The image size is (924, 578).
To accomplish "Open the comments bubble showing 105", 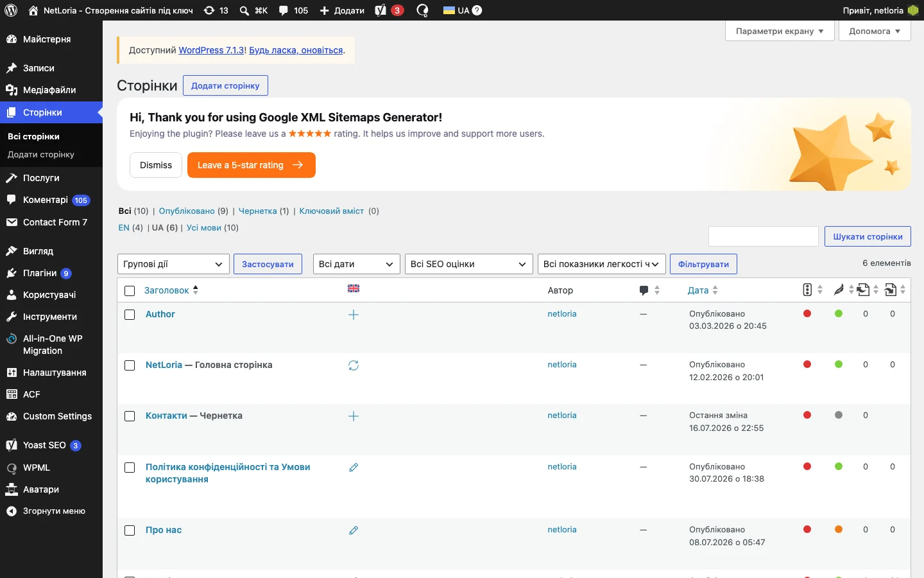I will pos(293,10).
